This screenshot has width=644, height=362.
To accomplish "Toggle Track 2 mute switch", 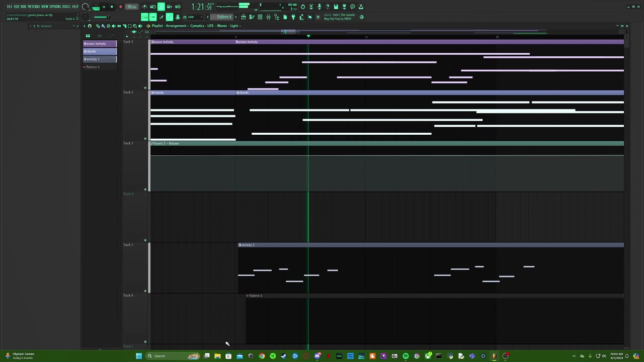I will (145, 139).
